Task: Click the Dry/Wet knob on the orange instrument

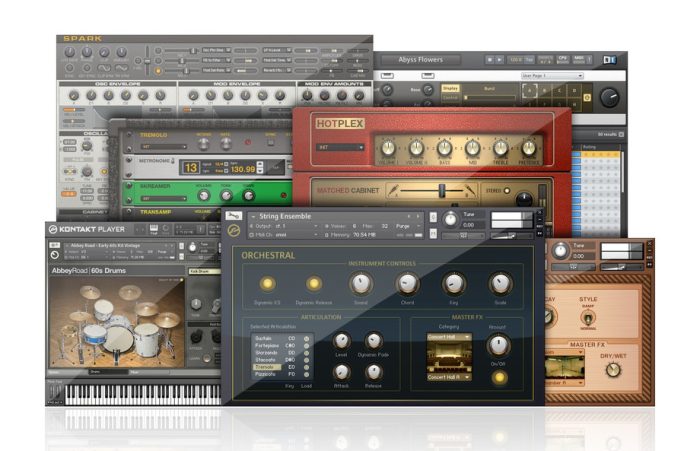Action: click(x=613, y=369)
